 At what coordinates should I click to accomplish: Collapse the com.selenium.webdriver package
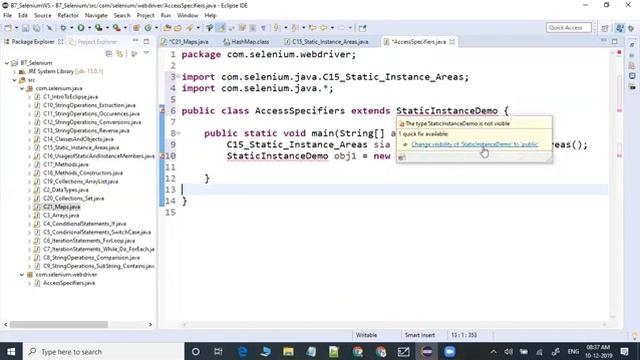point(22,275)
